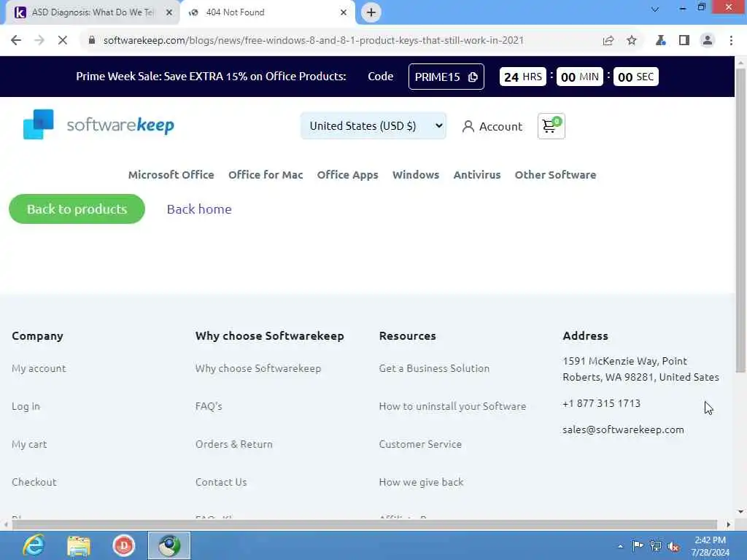The image size is (747, 560).
Task: Close the 404 Not Found tab
Action: point(344,12)
